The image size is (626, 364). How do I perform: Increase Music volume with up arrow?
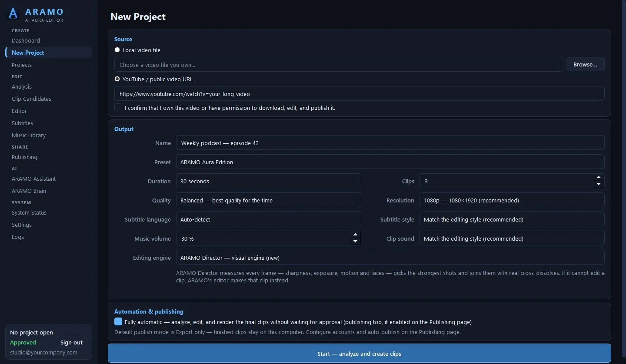coord(355,235)
